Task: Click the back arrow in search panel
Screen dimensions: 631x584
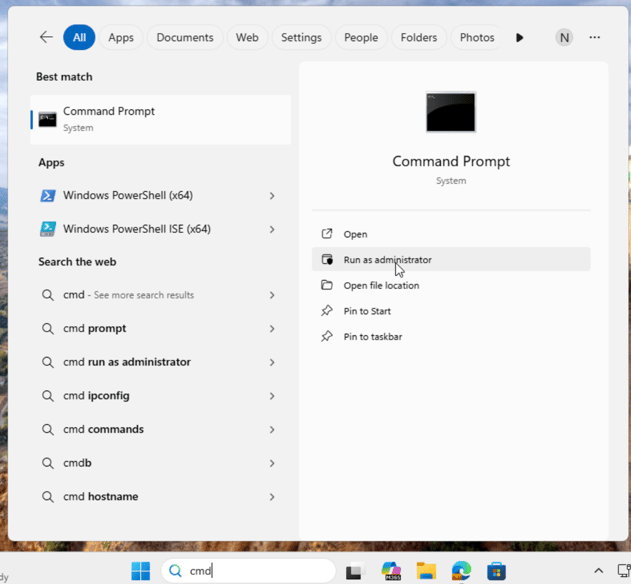Action: pyautogui.click(x=46, y=37)
